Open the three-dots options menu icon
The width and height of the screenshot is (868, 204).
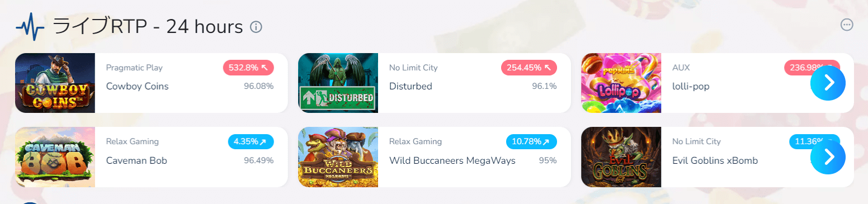[x=847, y=25]
